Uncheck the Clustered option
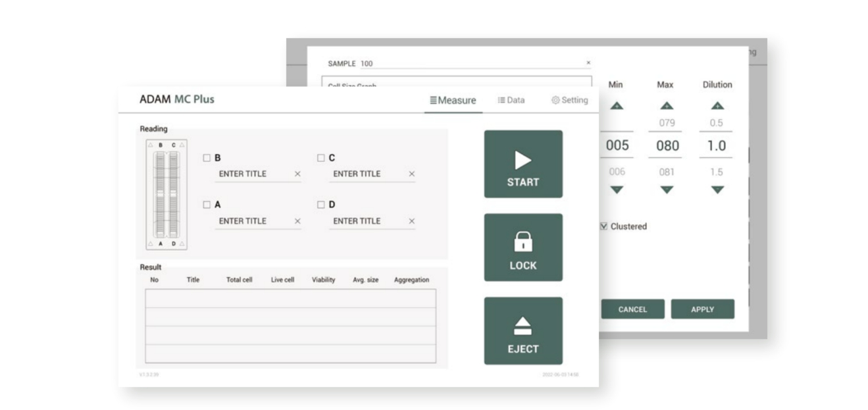The width and height of the screenshot is (868, 410). click(604, 226)
